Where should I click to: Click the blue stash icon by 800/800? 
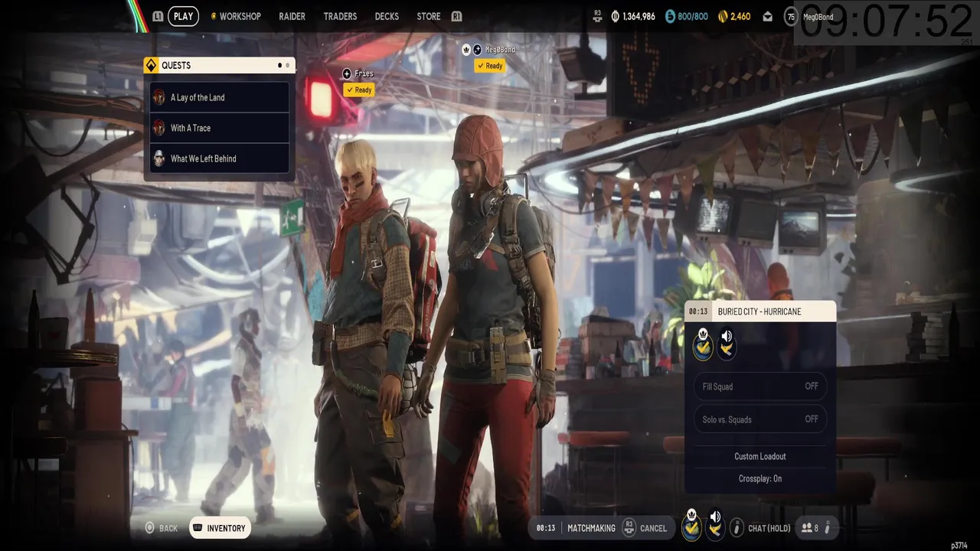pos(670,16)
